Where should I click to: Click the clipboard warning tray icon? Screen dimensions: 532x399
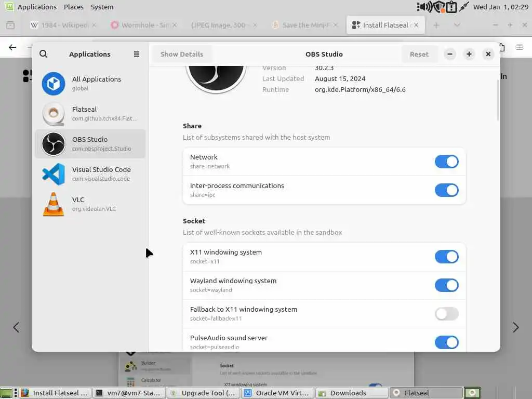point(451,7)
